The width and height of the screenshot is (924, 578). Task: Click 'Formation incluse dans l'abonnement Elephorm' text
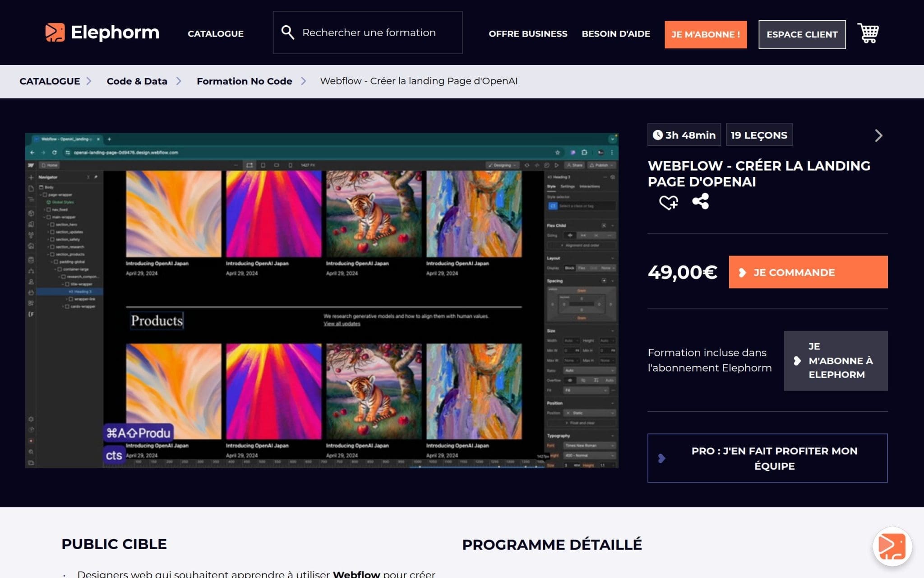(710, 360)
